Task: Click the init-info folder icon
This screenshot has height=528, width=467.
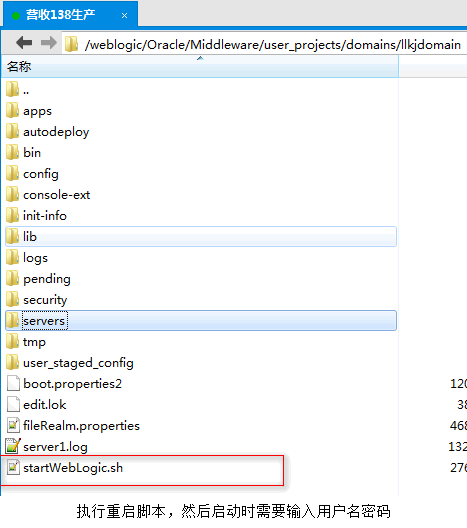Action: tap(12, 215)
